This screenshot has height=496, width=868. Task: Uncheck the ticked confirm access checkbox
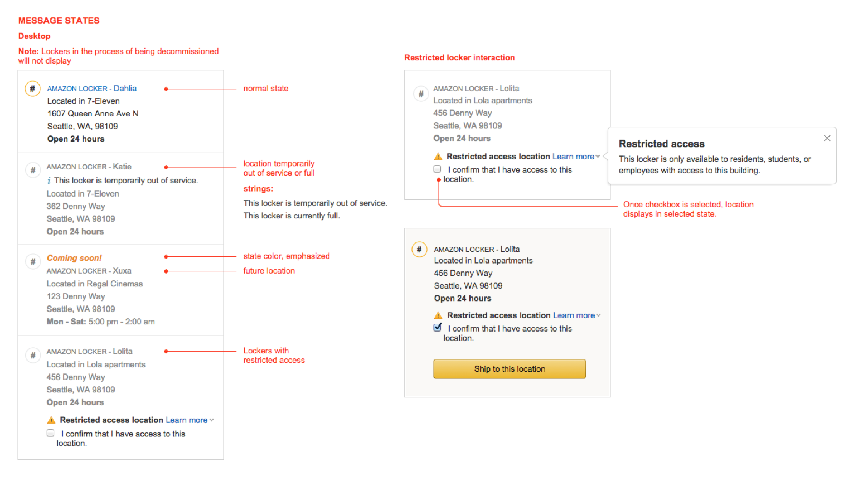tap(438, 328)
